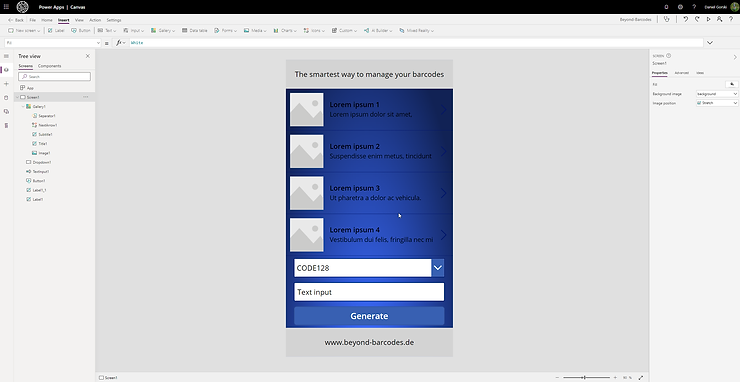The height and width of the screenshot is (382, 740).
Task: Click the App checker stethoscope icon
Action: point(666,19)
